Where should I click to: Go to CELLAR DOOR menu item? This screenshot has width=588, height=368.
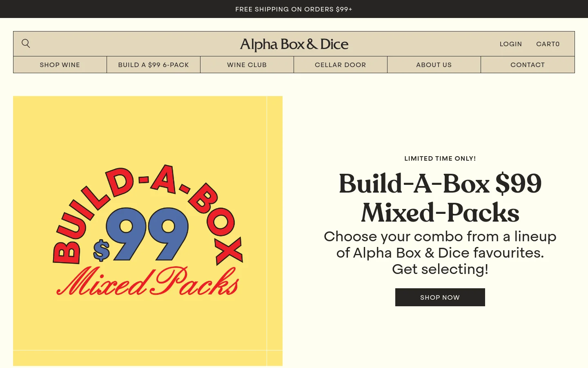point(341,65)
